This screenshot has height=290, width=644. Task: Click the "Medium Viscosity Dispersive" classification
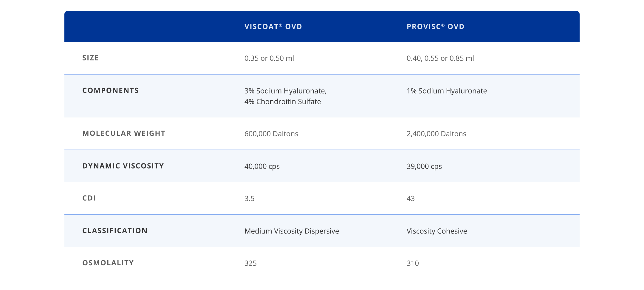291,231
